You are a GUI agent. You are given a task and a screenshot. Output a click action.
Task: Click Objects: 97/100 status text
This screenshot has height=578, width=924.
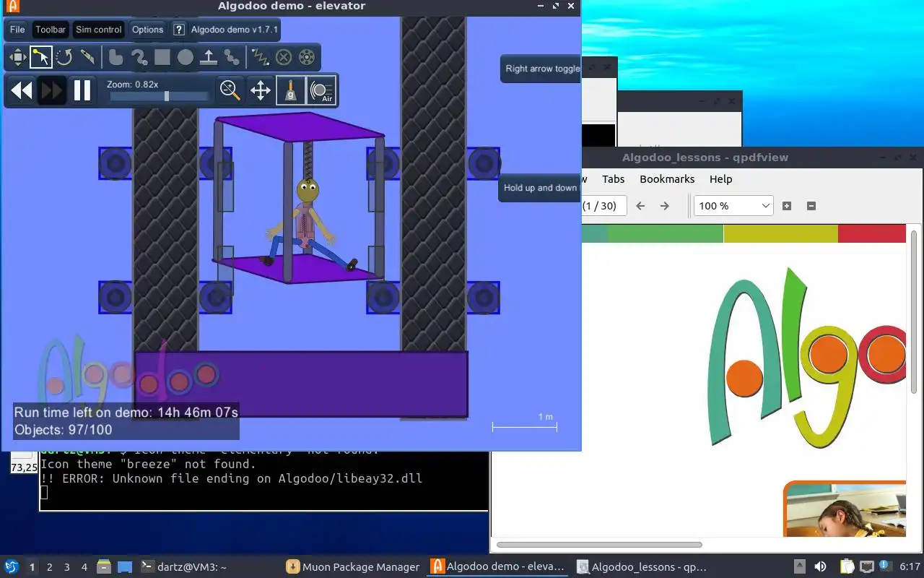[64, 430]
